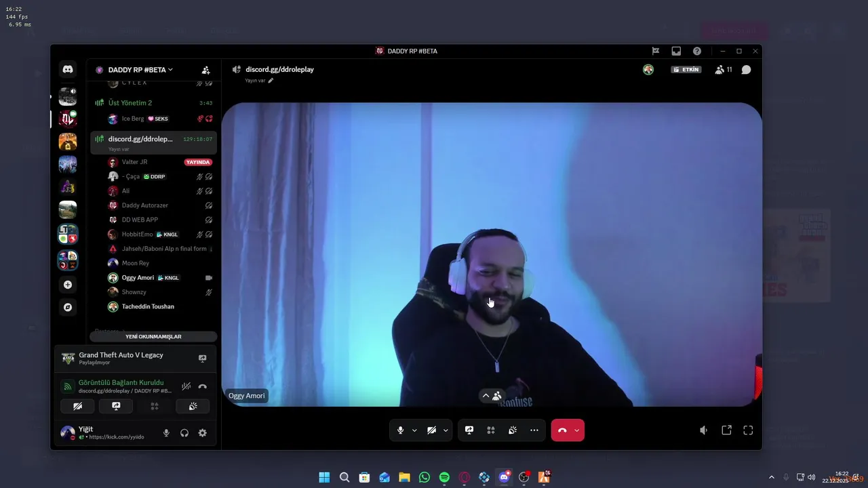
Task: Open the Discover servers compass icon
Action: pos(68,307)
